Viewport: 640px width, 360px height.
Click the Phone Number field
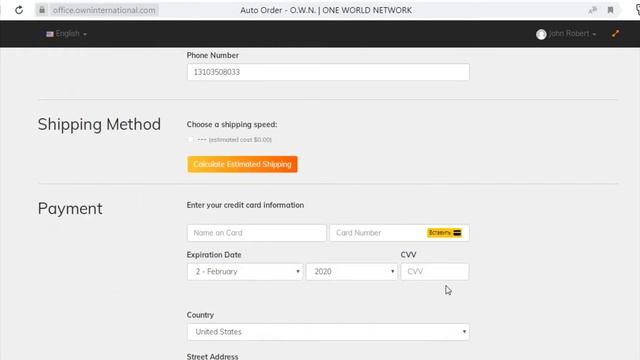coord(328,72)
